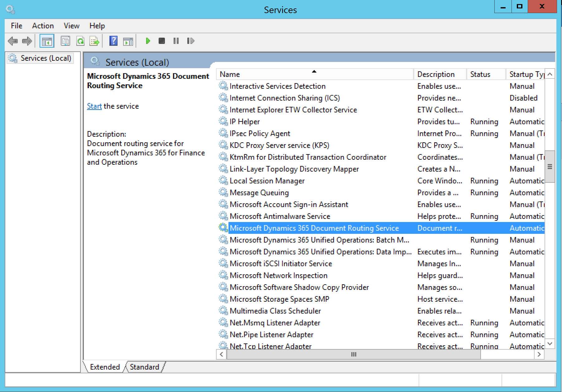Click the Name column sort arrow
562x392 pixels.
click(314, 72)
